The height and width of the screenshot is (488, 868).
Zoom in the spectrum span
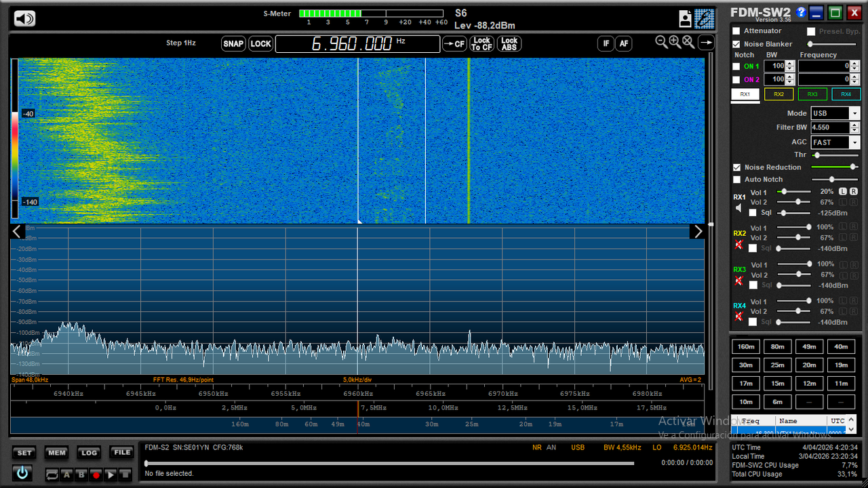(675, 42)
